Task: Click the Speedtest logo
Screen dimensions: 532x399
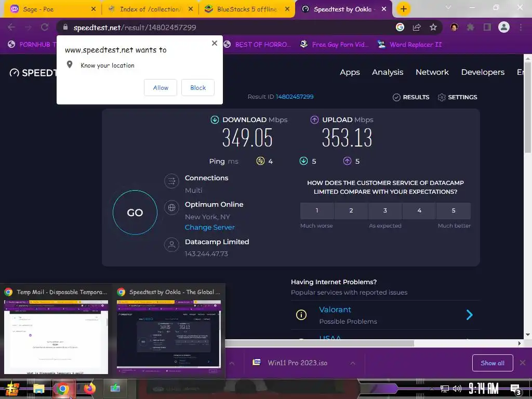Action: [x=33, y=73]
